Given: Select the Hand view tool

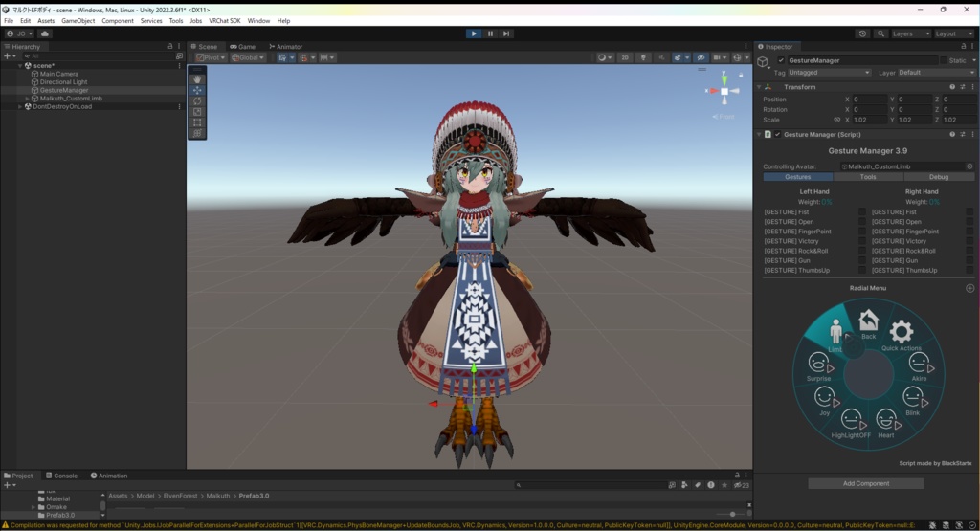Looking at the screenshot, I should (x=197, y=79).
